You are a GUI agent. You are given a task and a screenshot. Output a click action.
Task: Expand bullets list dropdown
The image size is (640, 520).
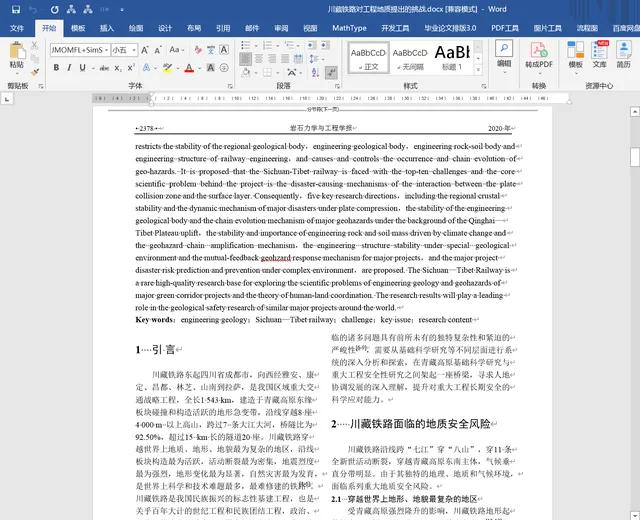(256, 45)
